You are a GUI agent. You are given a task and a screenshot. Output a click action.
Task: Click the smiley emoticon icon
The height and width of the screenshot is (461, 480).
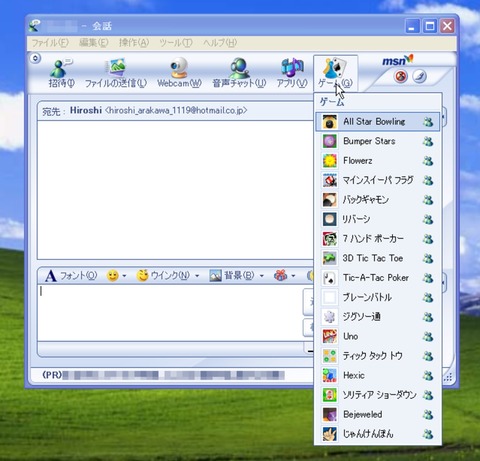tap(113, 276)
